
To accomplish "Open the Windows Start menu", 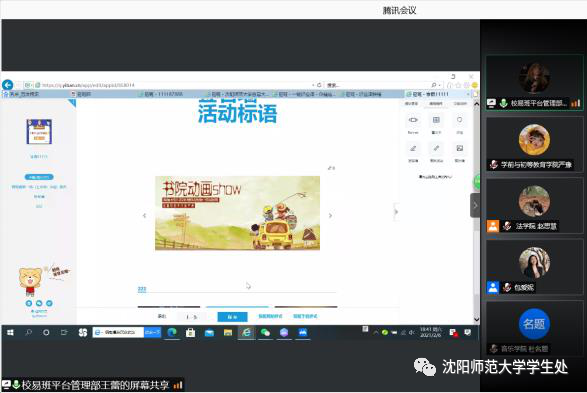I will pos(10,332).
